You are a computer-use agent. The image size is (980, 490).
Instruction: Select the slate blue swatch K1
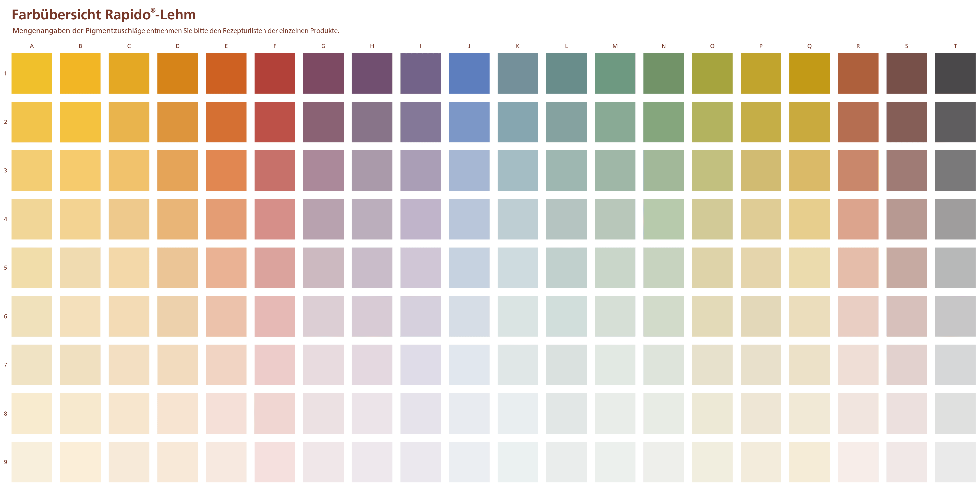518,73
